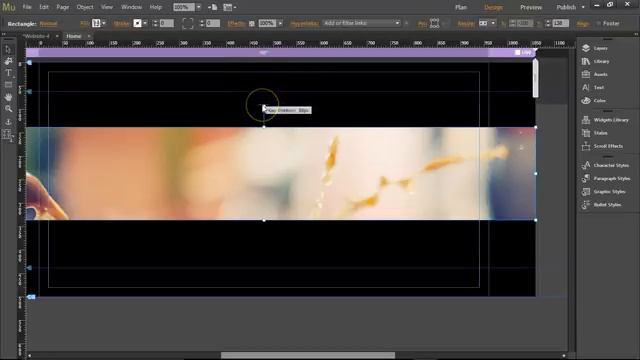Close the Home page tab
The image size is (640, 360).
coord(89,36)
